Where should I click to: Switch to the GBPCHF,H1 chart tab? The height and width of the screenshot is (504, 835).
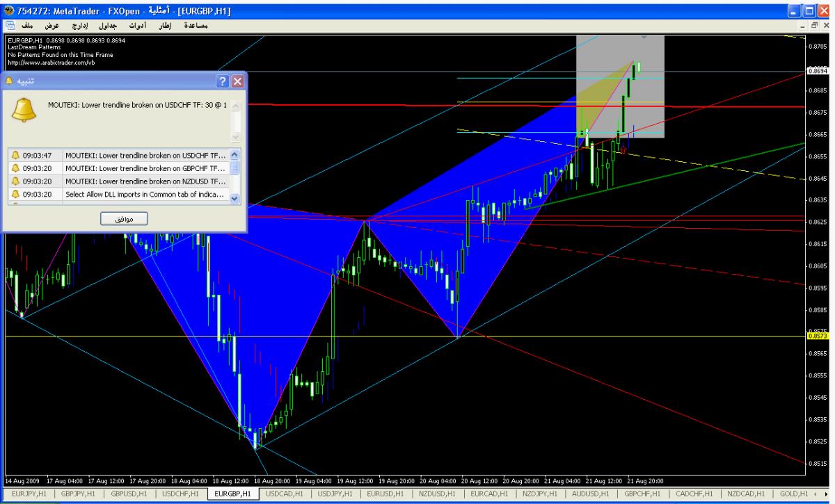(642, 494)
